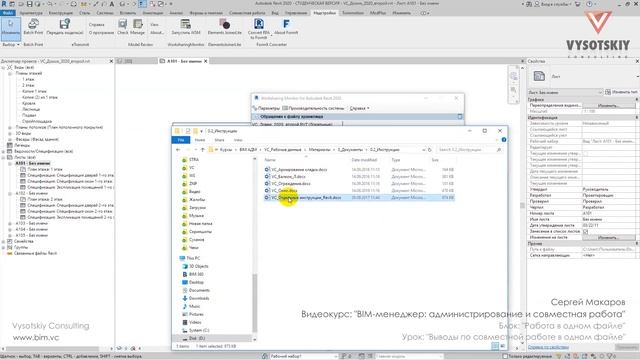Click the navigation wheel icon in view toolbar
Screen dimensions: 640x360
pos(513,76)
